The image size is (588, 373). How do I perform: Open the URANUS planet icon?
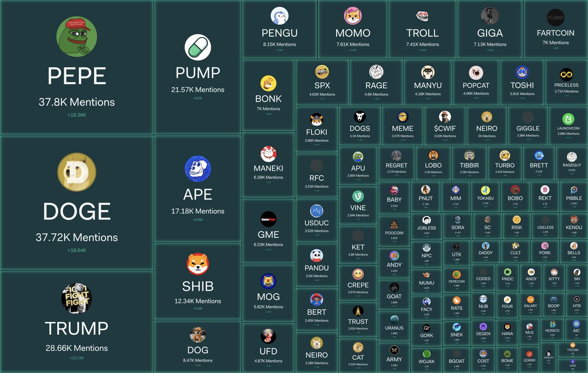coord(394,319)
